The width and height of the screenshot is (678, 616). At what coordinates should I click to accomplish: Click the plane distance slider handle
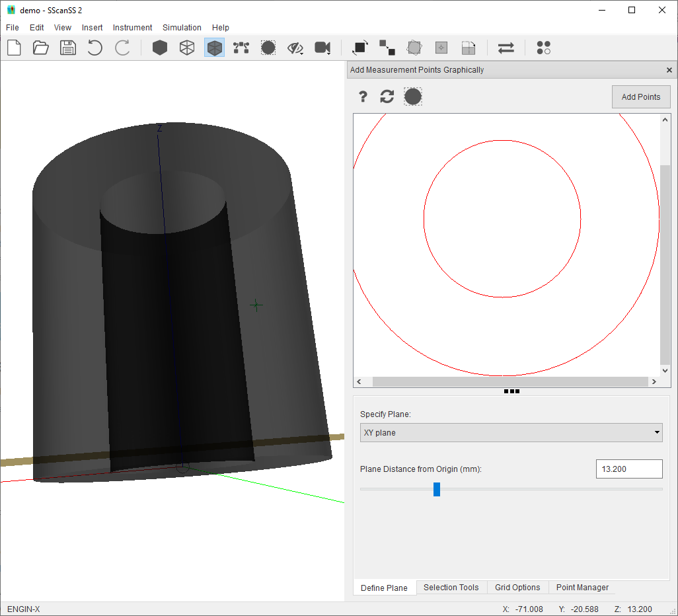[437, 489]
